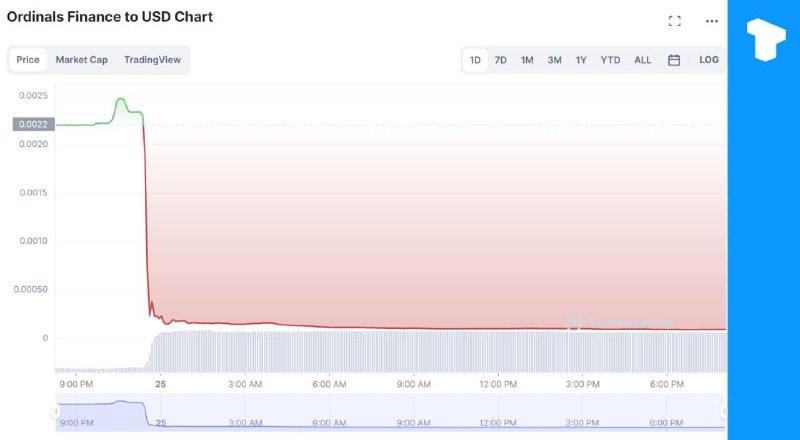The width and height of the screenshot is (800, 440).
Task: Switch to the Price tab
Action: [28, 60]
